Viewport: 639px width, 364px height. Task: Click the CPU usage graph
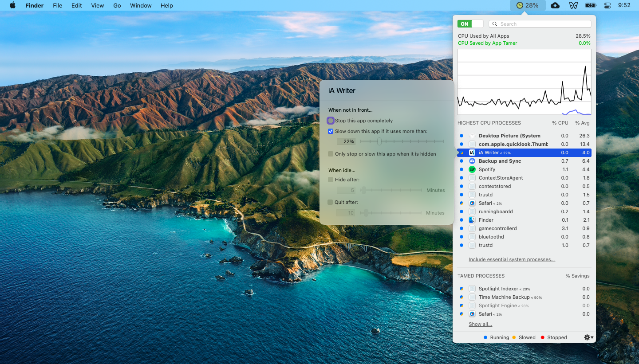tap(524, 82)
